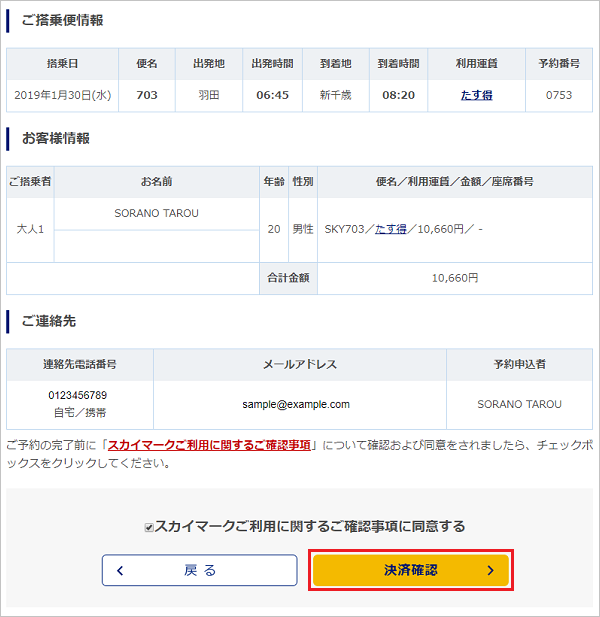Click phone number 0123456789

[81, 396]
